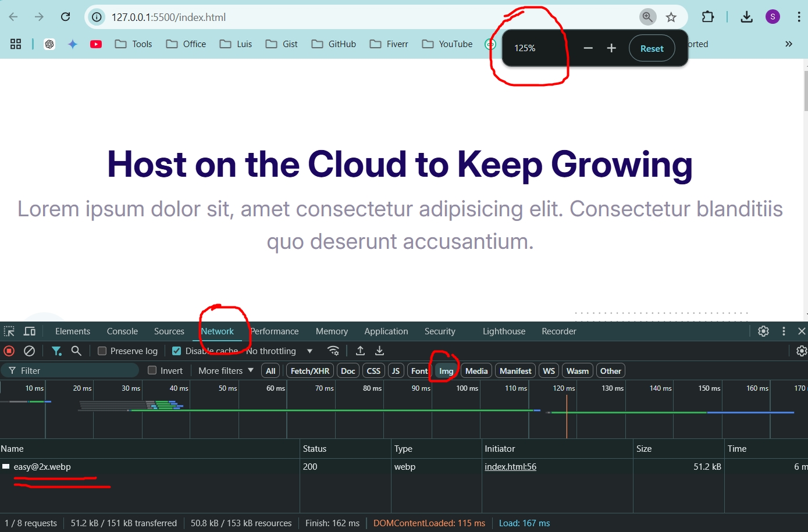Open the Office bookmark folder
Viewport: 808px width, 532px height.
pos(186,44)
